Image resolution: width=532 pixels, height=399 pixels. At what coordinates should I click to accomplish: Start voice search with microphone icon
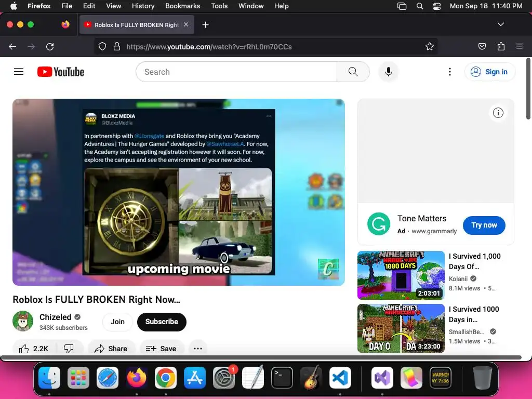pos(389,72)
